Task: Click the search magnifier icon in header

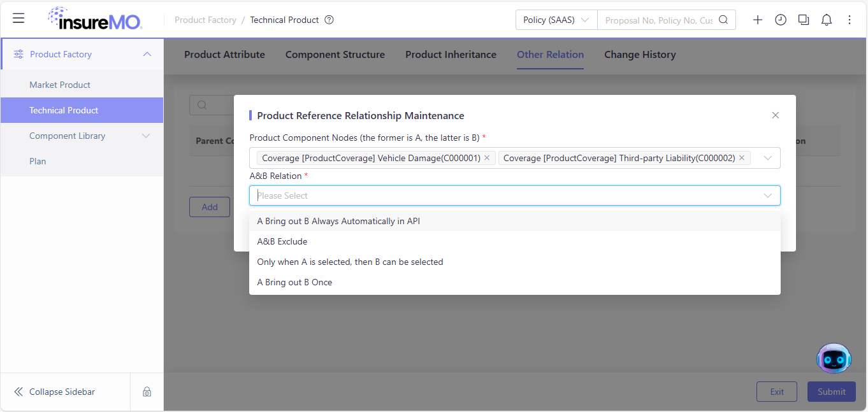Action: [x=723, y=20]
